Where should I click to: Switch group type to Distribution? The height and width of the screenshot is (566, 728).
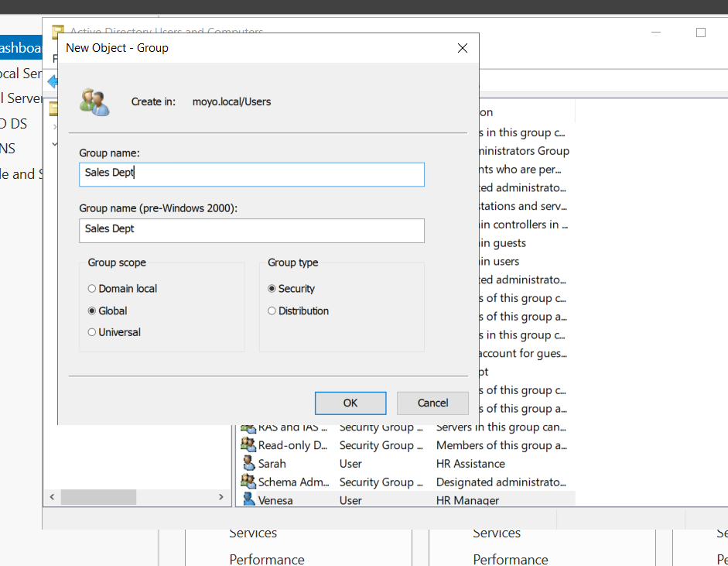(x=272, y=310)
